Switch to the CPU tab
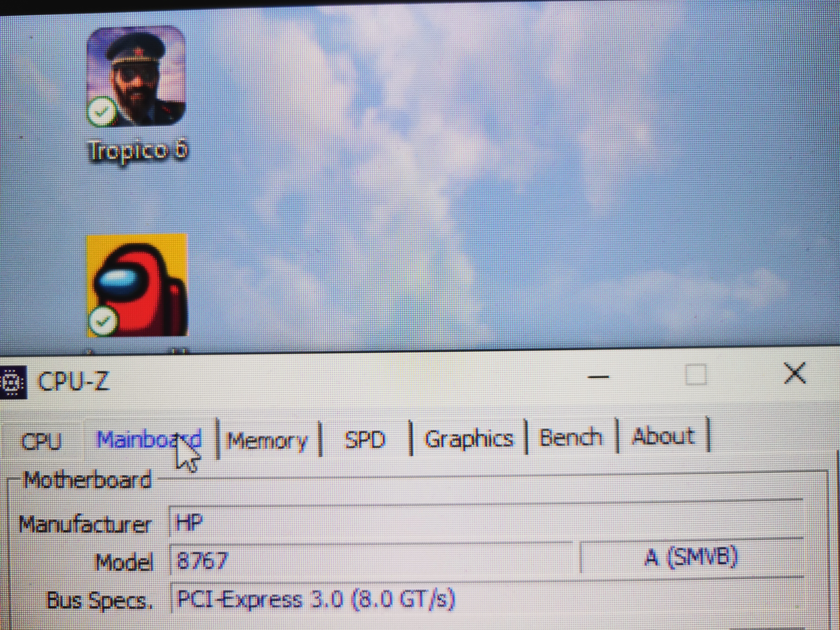 coord(41,441)
